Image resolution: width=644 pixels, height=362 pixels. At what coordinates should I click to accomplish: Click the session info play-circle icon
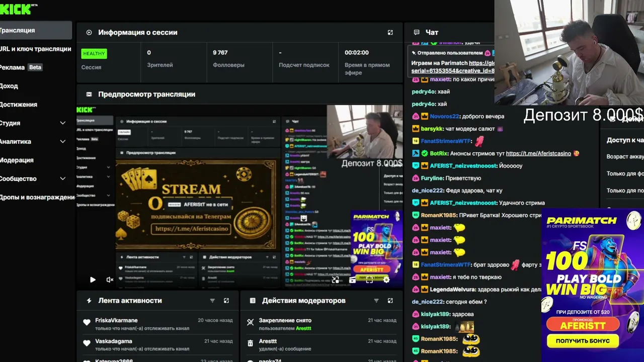(89, 32)
